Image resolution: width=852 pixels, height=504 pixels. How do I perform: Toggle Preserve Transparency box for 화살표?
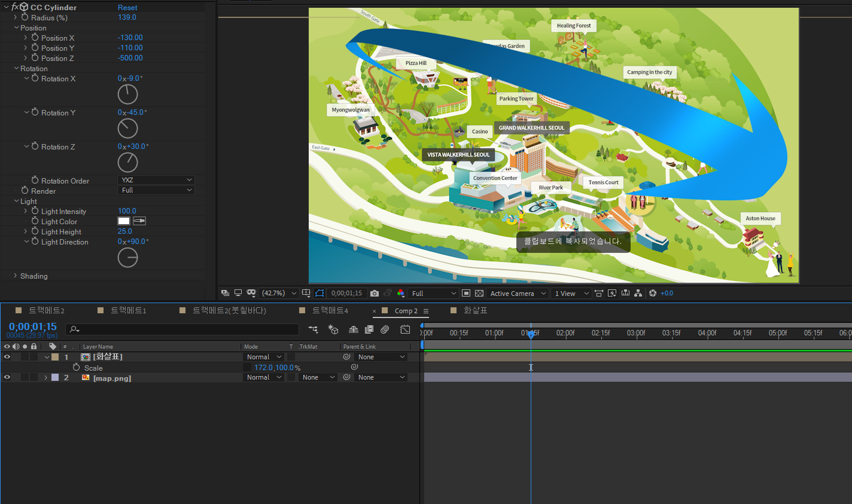tap(291, 357)
